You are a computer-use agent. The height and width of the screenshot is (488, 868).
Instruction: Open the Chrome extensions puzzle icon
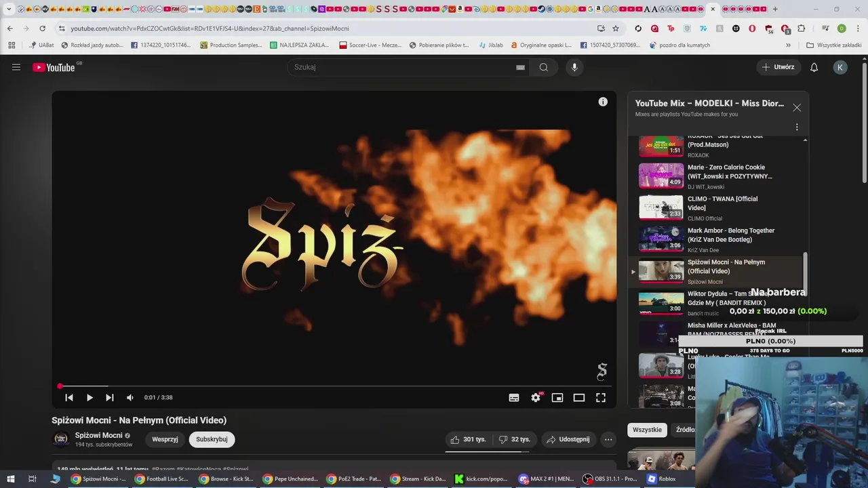point(802,28)
